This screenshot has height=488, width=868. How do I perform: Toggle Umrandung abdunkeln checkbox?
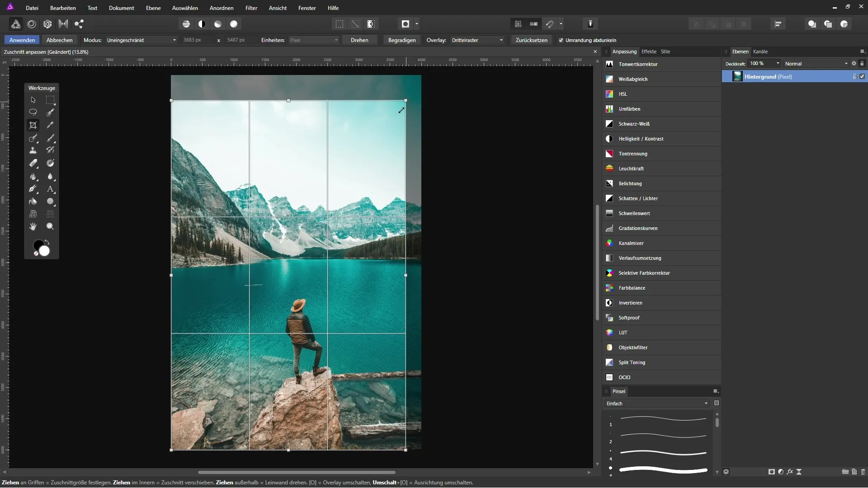click(x=561, y=40)
